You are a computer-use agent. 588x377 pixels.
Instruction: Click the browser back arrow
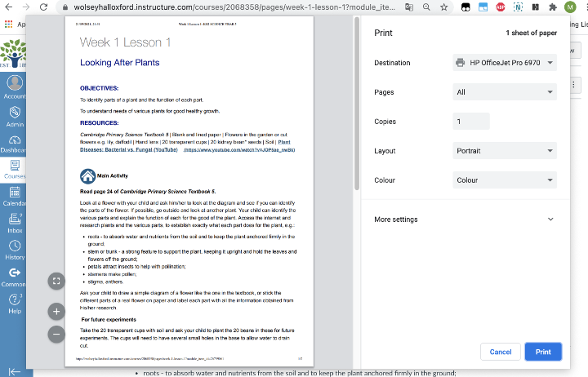(x=9, y=7)
